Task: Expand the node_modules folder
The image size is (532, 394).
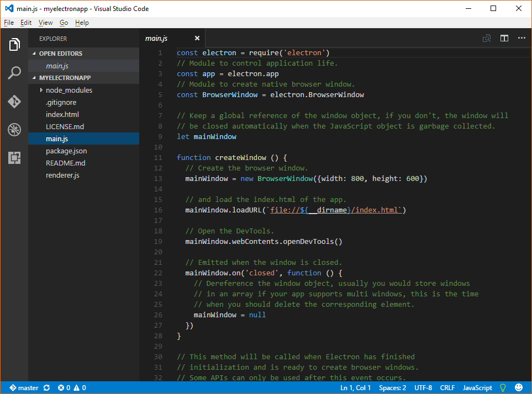Action: tap(41, 90)
